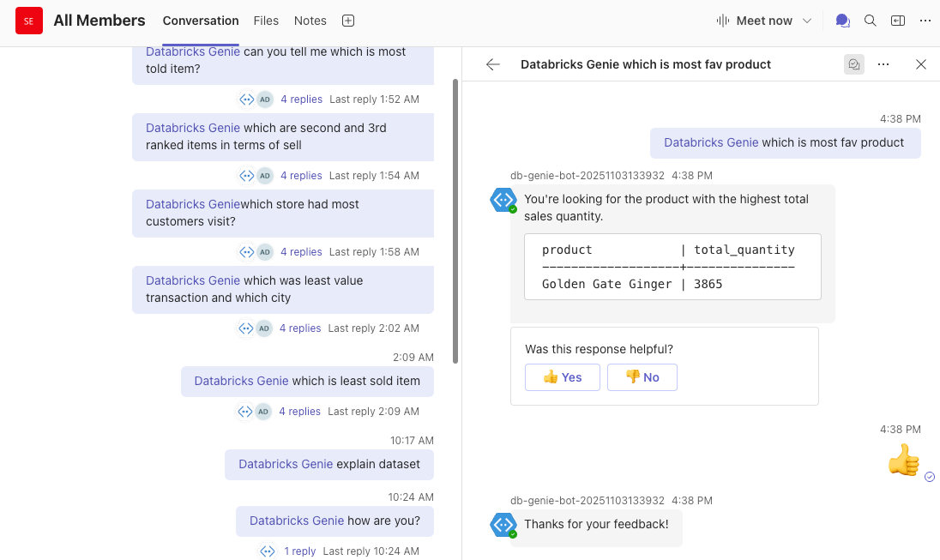
Task: Click bot icon beside the 1 reply link
Action: [x=268, y=551]
